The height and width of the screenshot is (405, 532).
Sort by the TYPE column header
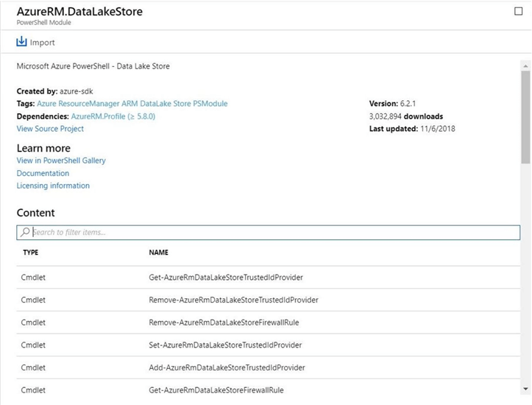coord(30,253)
